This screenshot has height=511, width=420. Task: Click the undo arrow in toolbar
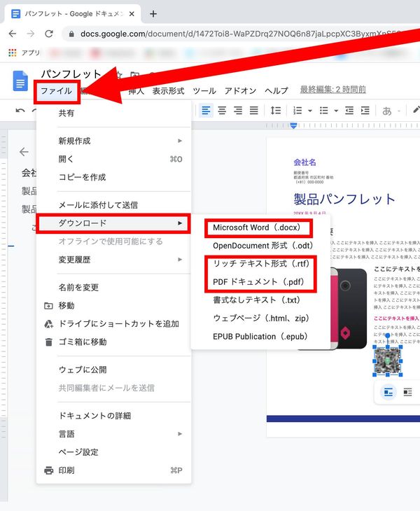pyautogui.click(x=20, y=111)
